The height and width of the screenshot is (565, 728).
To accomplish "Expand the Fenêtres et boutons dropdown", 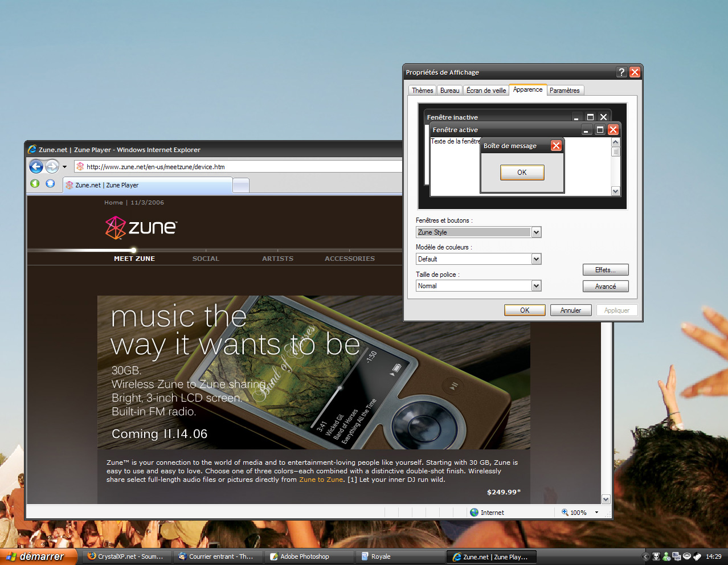I will pyautogui.click(x=536, y=232).
